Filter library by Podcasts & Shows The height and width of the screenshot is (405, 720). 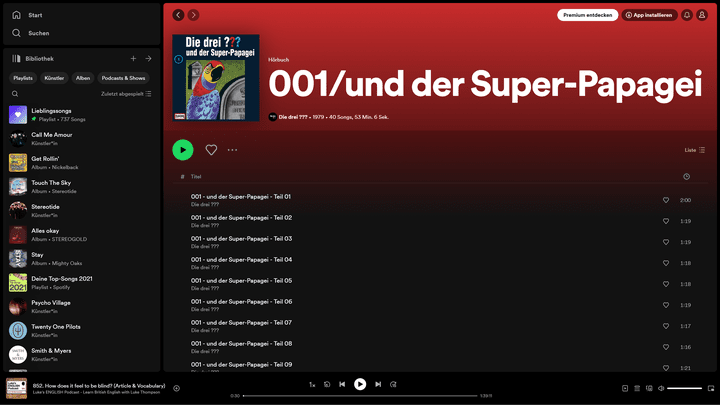click(124, 78)
